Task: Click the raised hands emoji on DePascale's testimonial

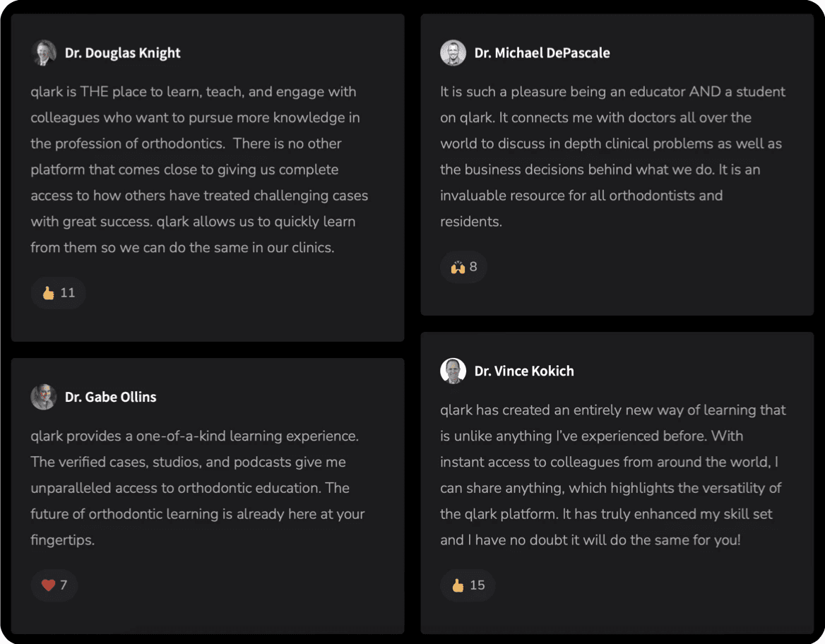Action: pos(458,267)
